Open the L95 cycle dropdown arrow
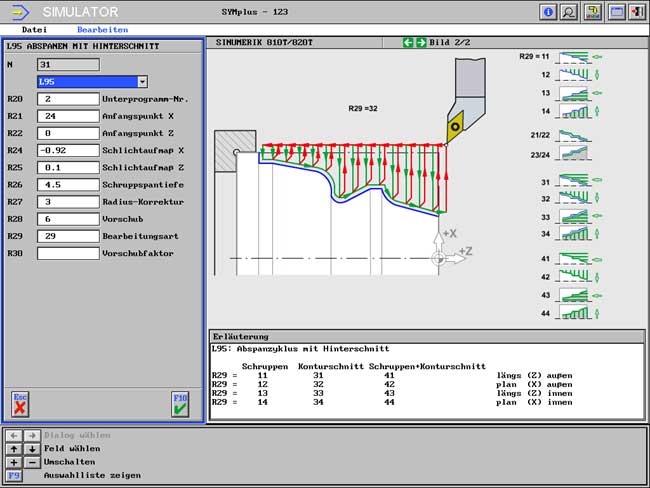This screenshot has height=488, width=650. pos(142,82)
